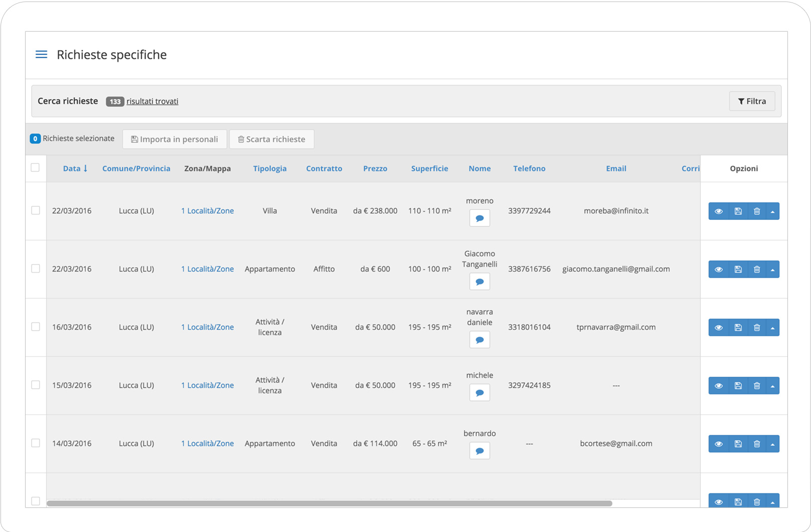Expand options caret for bernardo row

pos(772,443)
